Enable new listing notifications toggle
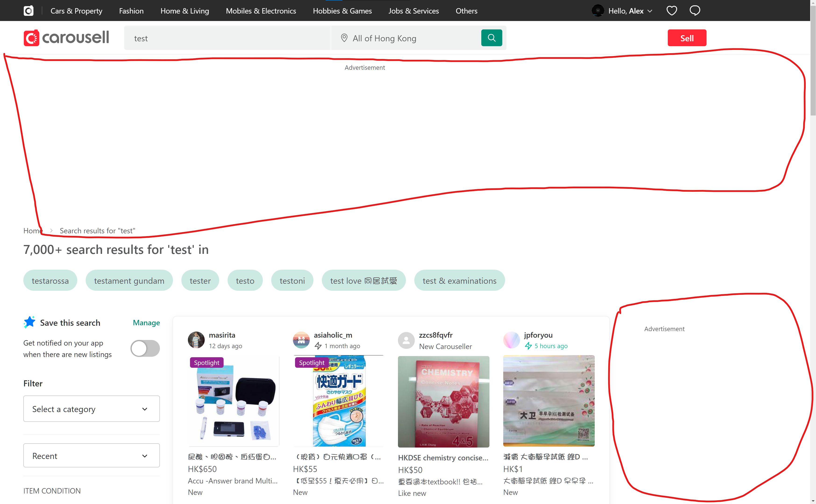This screenshot has width=816, height=504. [x=145, y=348]
